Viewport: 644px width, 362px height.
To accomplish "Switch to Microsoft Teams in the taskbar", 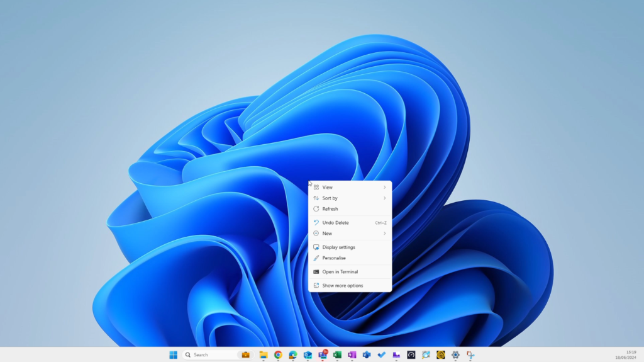I will click(323, 354).
